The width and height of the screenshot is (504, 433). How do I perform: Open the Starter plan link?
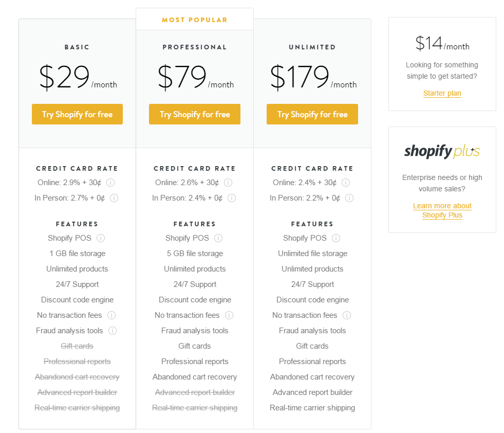[x=442, y=93]
